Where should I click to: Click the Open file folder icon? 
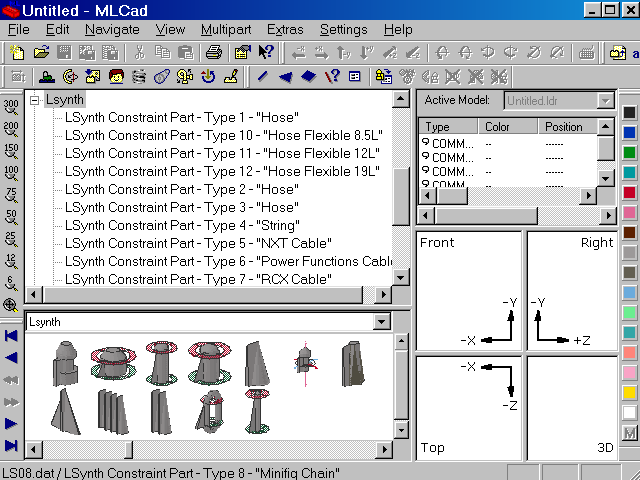pyautogui.click(x=41, y=52)
